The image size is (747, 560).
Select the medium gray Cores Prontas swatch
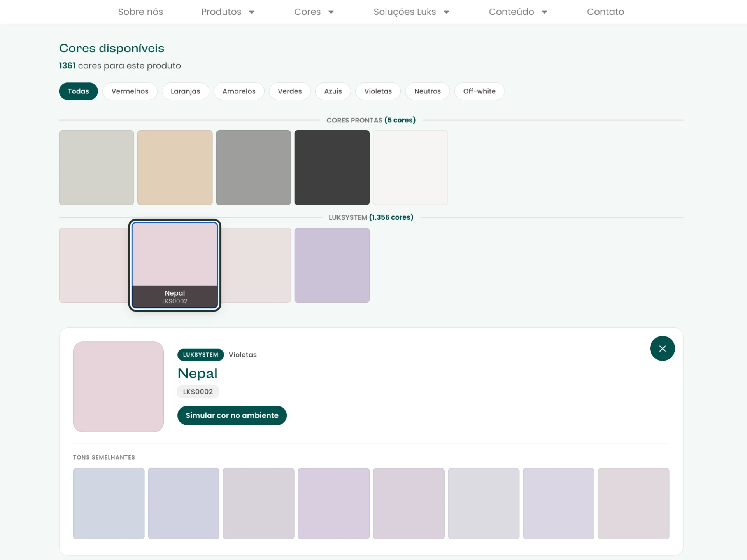pos(253,168)
